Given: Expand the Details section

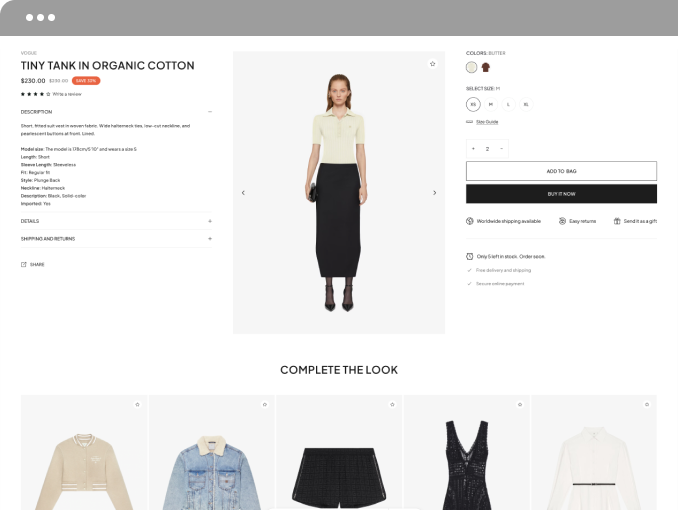Looking at the screenshot, I should (x=210, y=221).
